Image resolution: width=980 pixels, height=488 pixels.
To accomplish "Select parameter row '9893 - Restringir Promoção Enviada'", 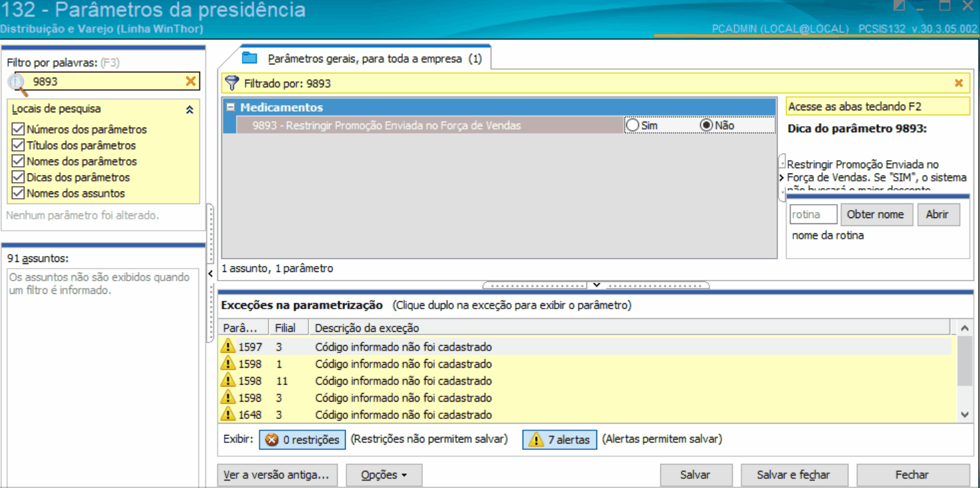I will (429, 125).
